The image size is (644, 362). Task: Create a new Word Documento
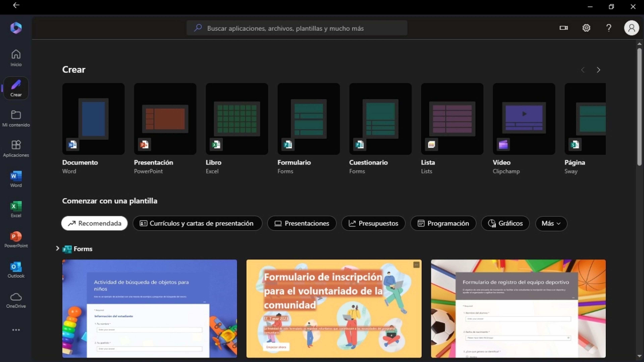click(93, 119)
